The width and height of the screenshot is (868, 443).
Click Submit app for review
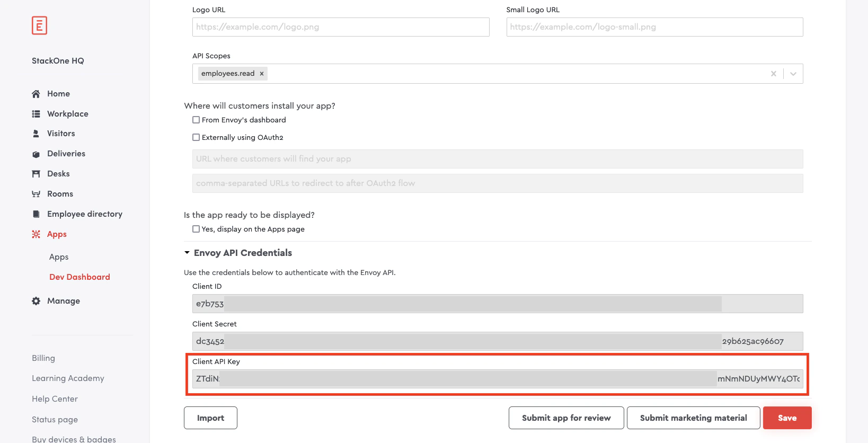(x=566, y=418)
